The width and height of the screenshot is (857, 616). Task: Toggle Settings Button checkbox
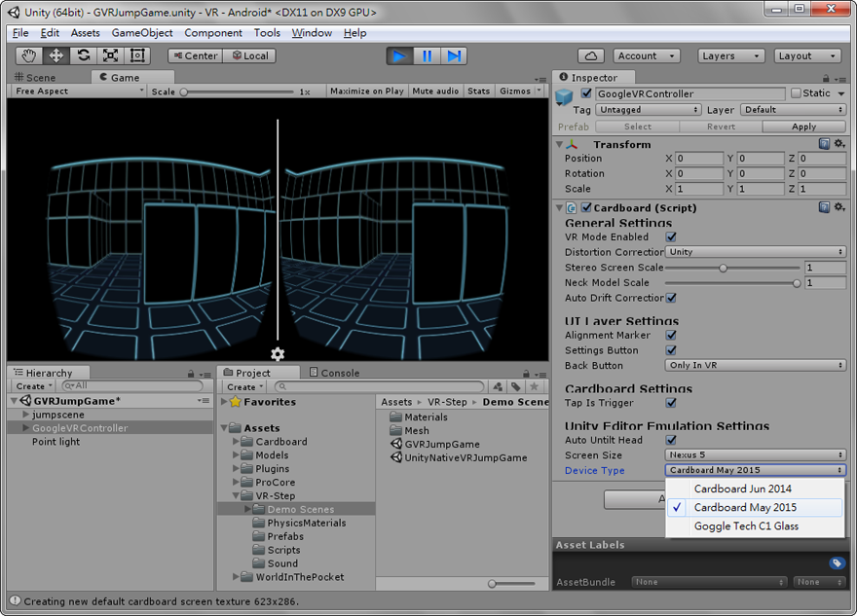[671, 350]
